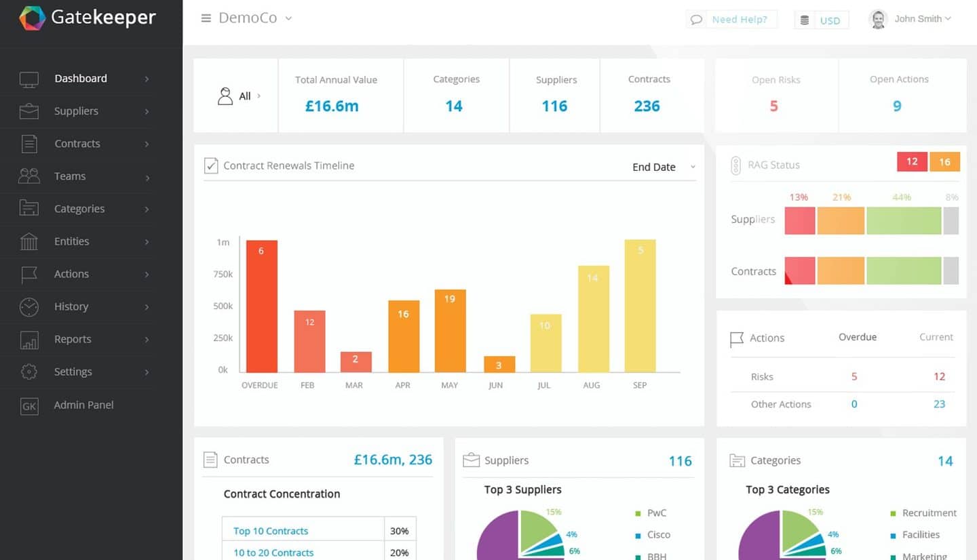Click the Gatekeeper hexagon logo
The image size is (977, 560).
click(32, 18)
